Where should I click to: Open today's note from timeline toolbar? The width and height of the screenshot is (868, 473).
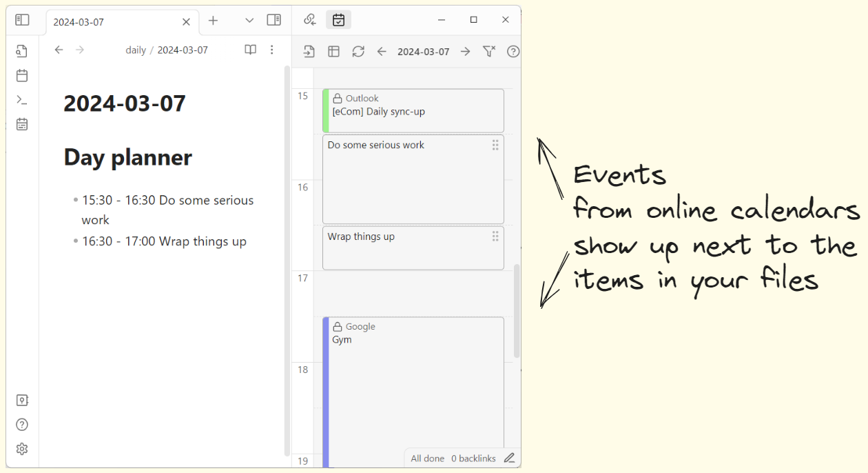click(309, 52)
